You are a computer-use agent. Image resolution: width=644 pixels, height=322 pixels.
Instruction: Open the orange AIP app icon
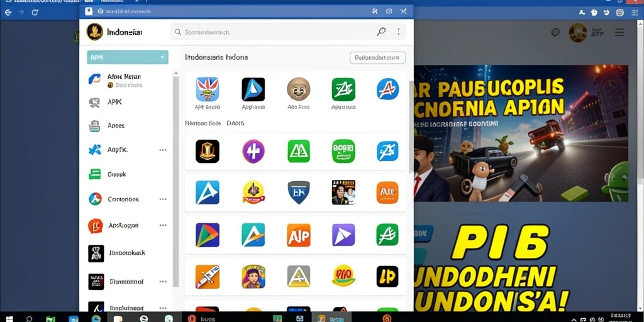click(x=299, y=235)
